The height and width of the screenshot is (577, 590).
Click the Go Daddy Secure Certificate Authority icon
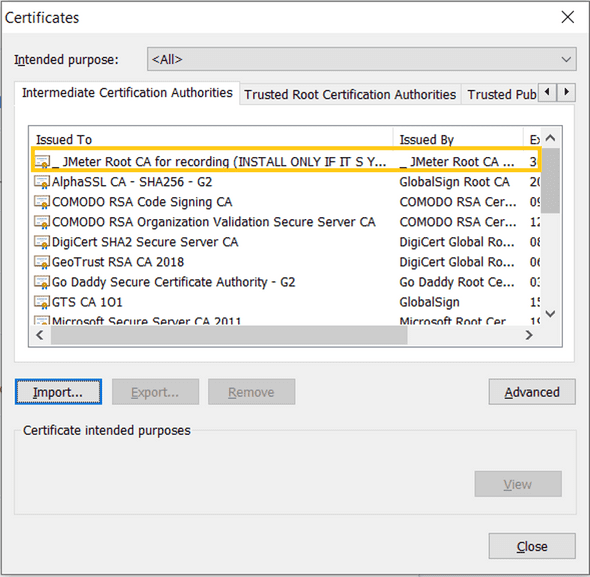click(42, 282)
